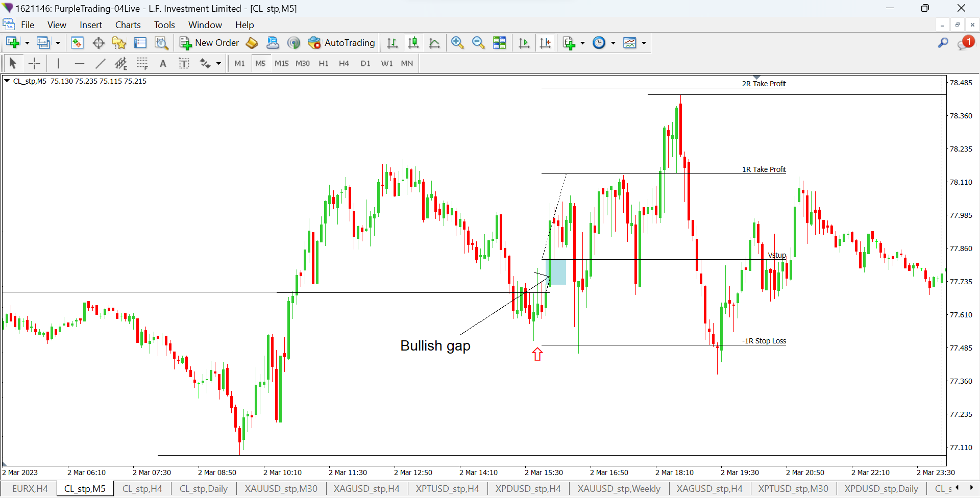The image size is (980, 498).
Task: Open the search magnifier icon
Action: click(943, 43)
